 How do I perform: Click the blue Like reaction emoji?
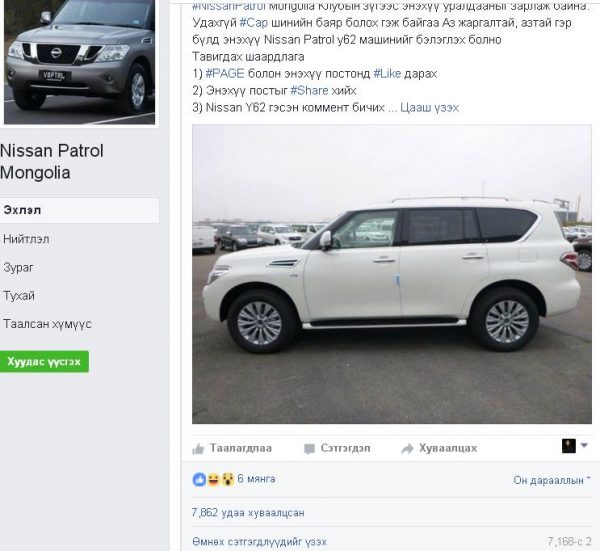(x=199, y=479)
